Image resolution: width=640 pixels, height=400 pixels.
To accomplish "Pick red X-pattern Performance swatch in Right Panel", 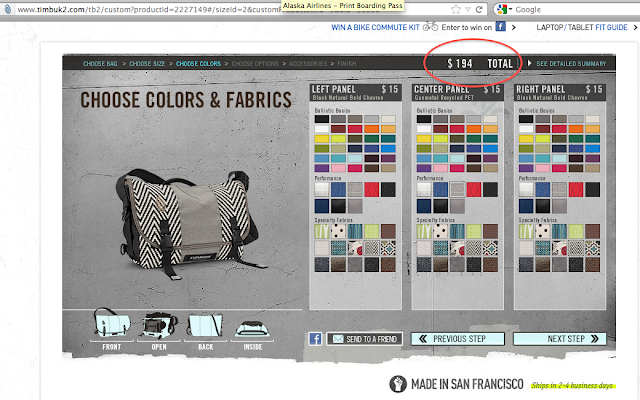I will click(576, 189).
